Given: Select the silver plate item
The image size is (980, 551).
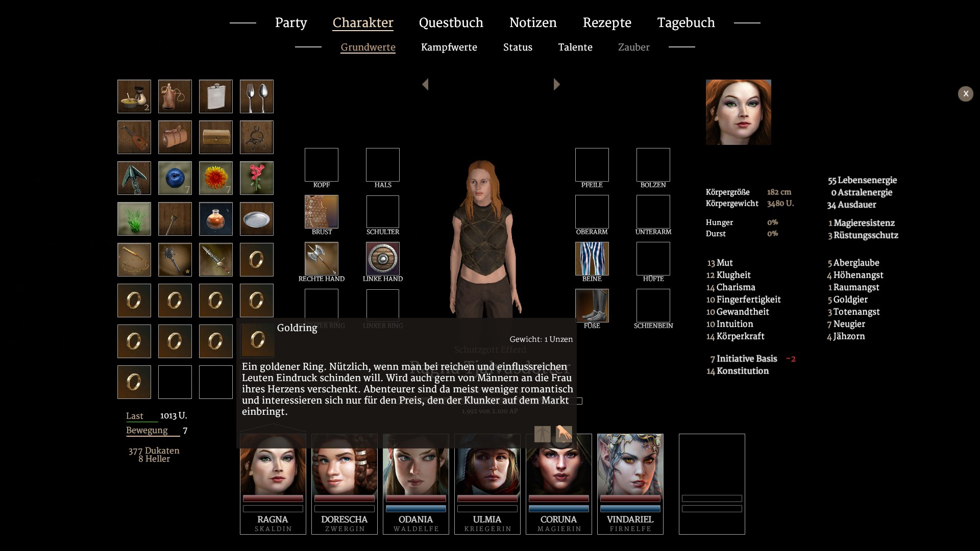Looking at the screenshot, I should (x=257, y=219).
